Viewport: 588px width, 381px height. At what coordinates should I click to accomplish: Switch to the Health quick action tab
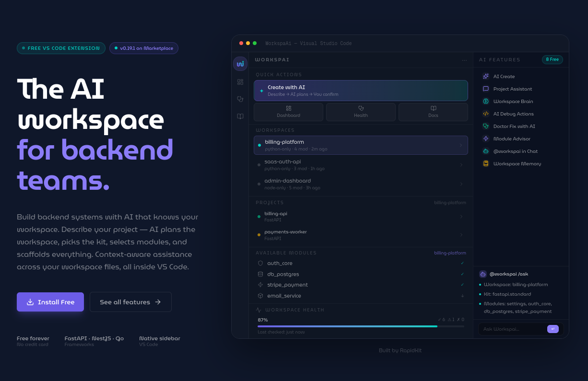coord(361,112)
